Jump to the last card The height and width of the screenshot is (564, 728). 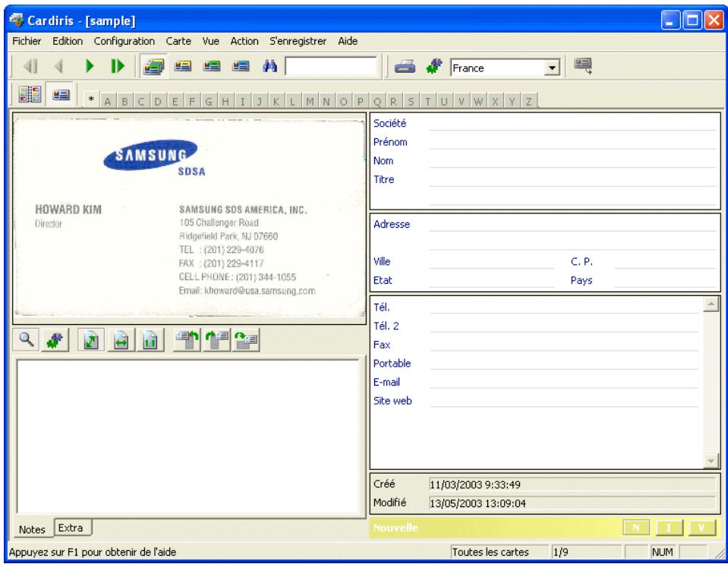(118, 66)
